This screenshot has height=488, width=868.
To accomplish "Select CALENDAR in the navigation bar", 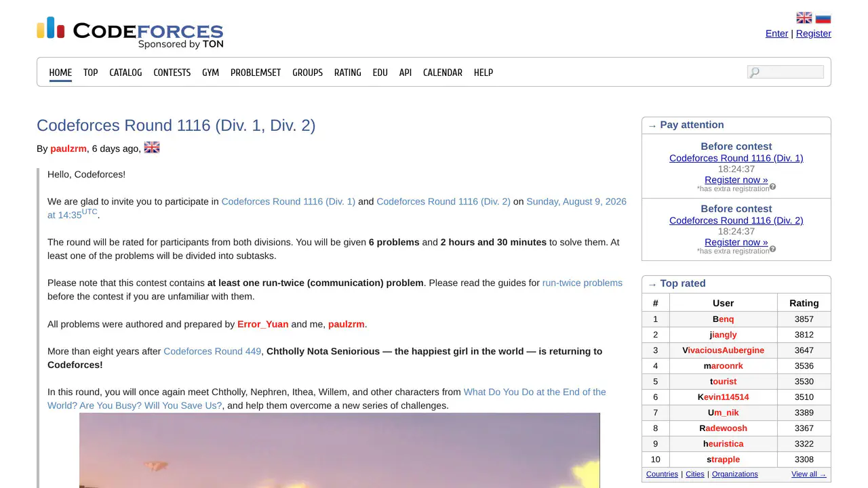I will 443,73.
